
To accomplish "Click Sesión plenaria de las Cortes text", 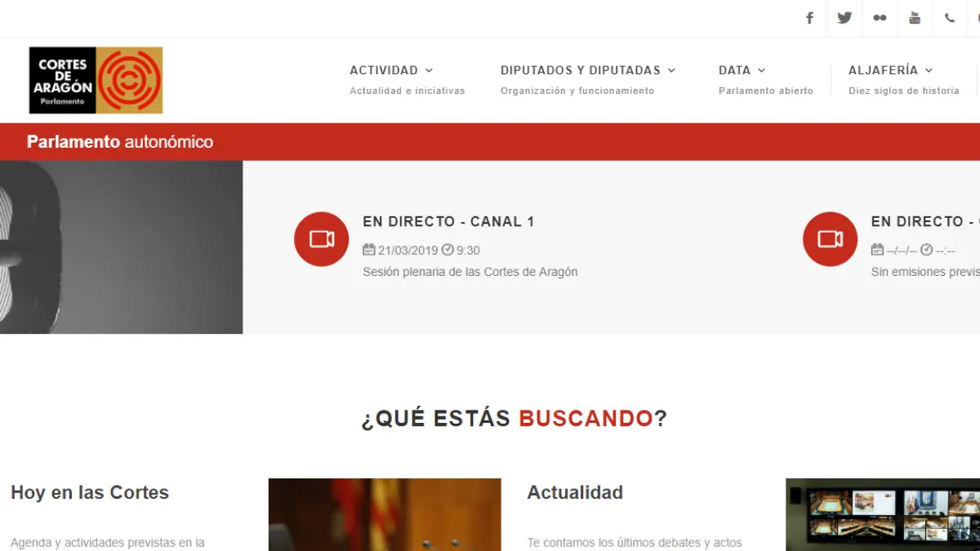I will click(470, 272).
